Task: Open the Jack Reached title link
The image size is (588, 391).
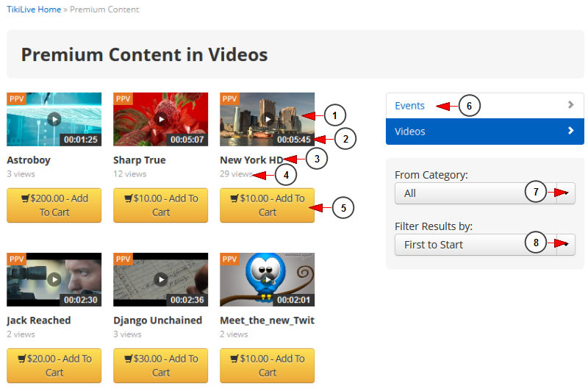Action: tap(39, 320)
